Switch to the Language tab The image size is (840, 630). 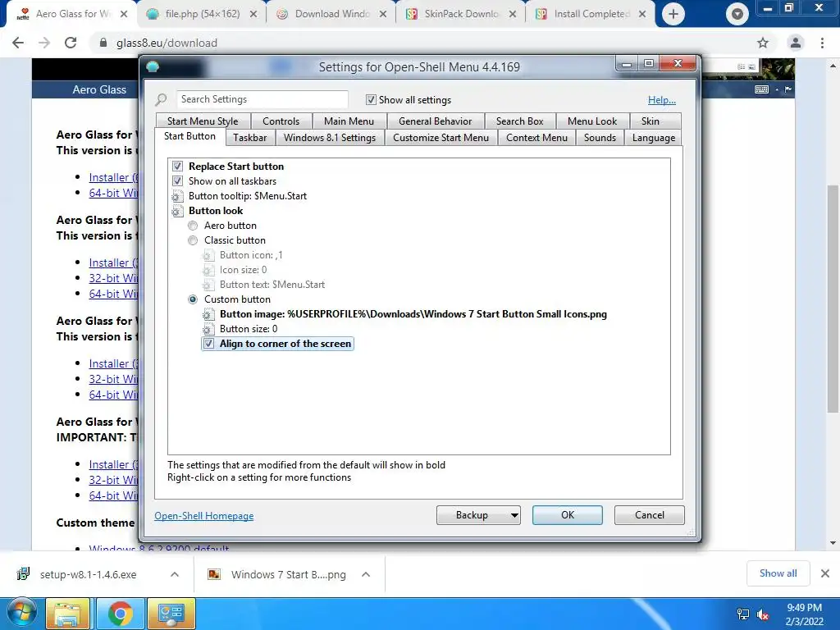[654, 138]
